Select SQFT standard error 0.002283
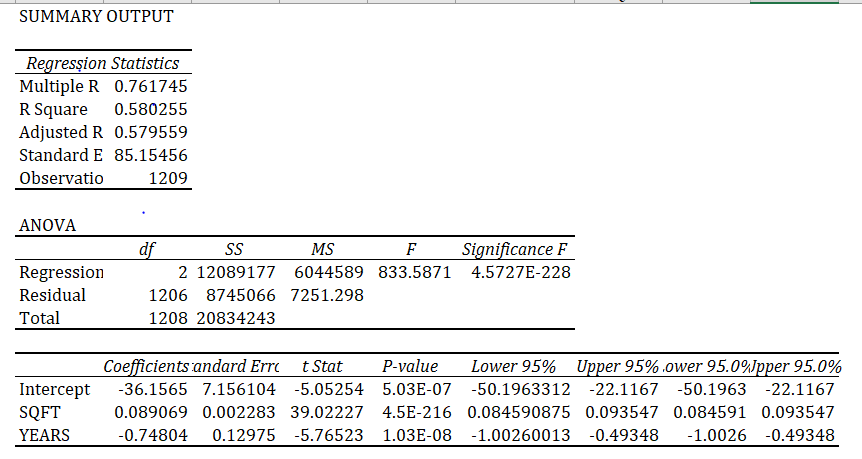 (239, 413)
